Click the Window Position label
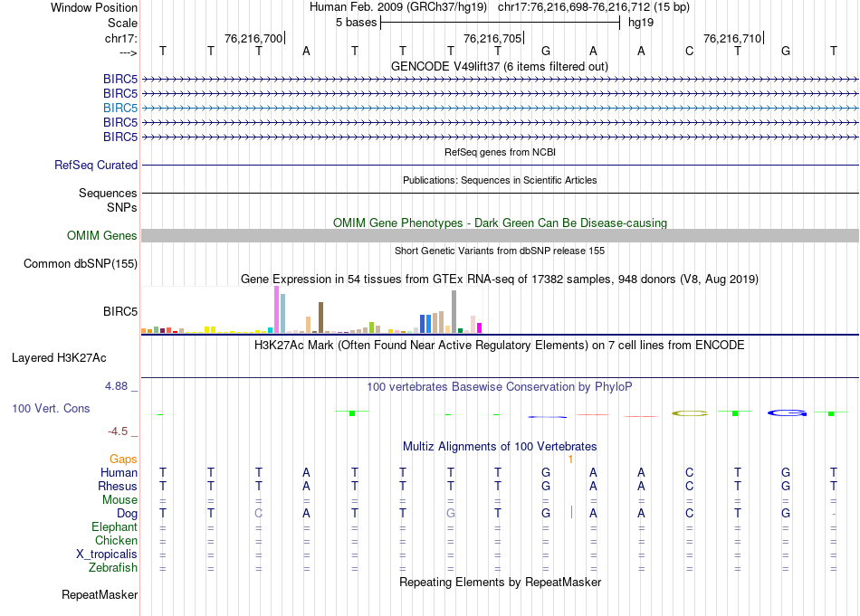Image resolution: width=860 pixels, height=616 pixels. tap(94, 7)
